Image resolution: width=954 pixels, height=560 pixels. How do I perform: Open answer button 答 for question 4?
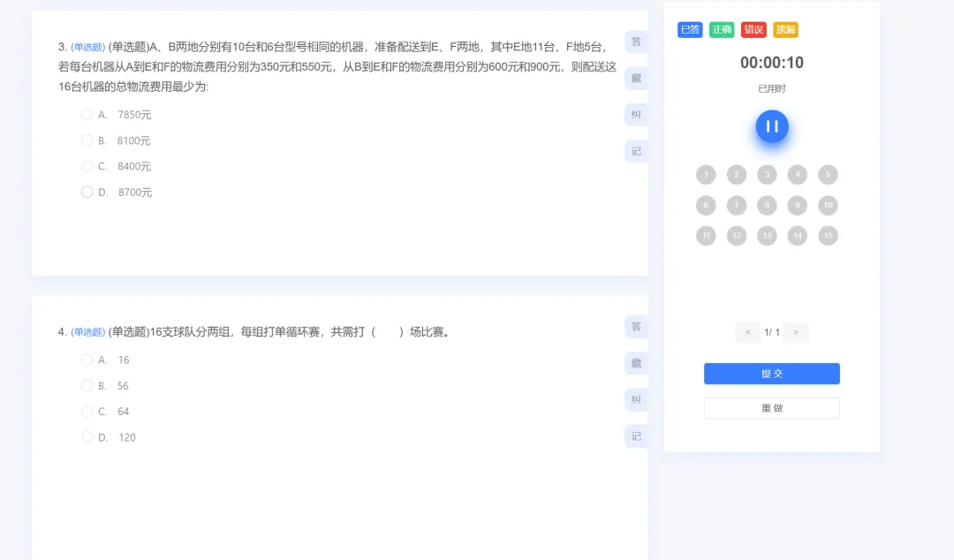pos(636,327)
